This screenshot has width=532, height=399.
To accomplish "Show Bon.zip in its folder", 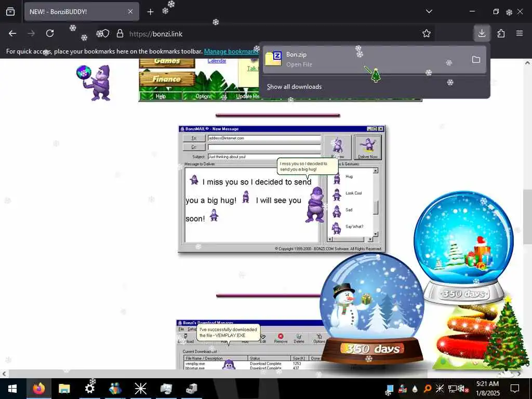I will 476,60.
